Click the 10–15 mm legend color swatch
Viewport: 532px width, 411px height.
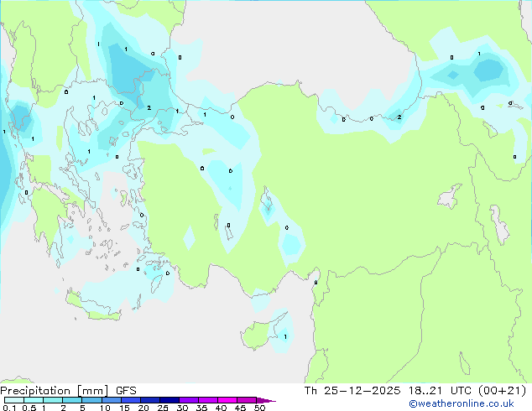tap(112, 400)
